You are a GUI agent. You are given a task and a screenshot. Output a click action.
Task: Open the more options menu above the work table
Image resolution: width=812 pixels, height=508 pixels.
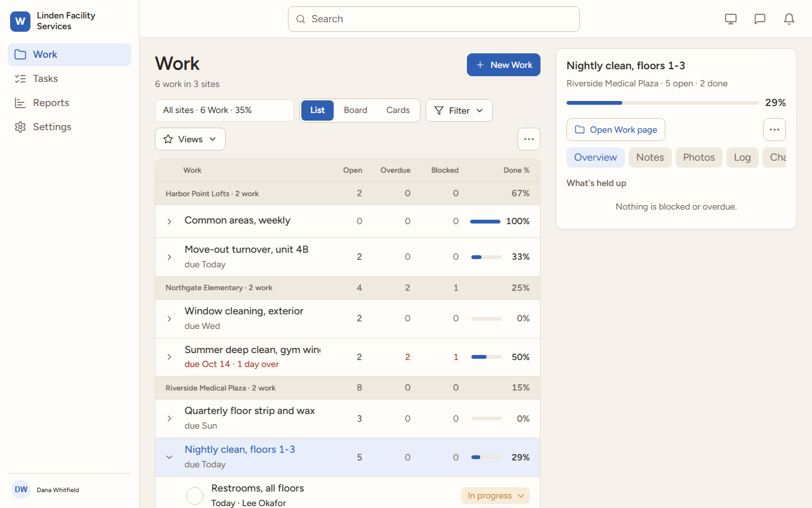(x=529, y=139)
